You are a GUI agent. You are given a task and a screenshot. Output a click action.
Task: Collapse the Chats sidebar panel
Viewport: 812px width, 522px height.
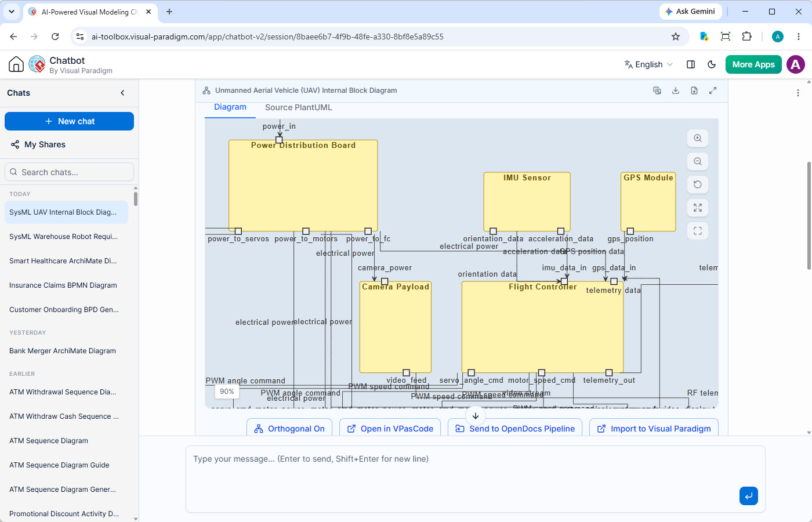[122, 93]
